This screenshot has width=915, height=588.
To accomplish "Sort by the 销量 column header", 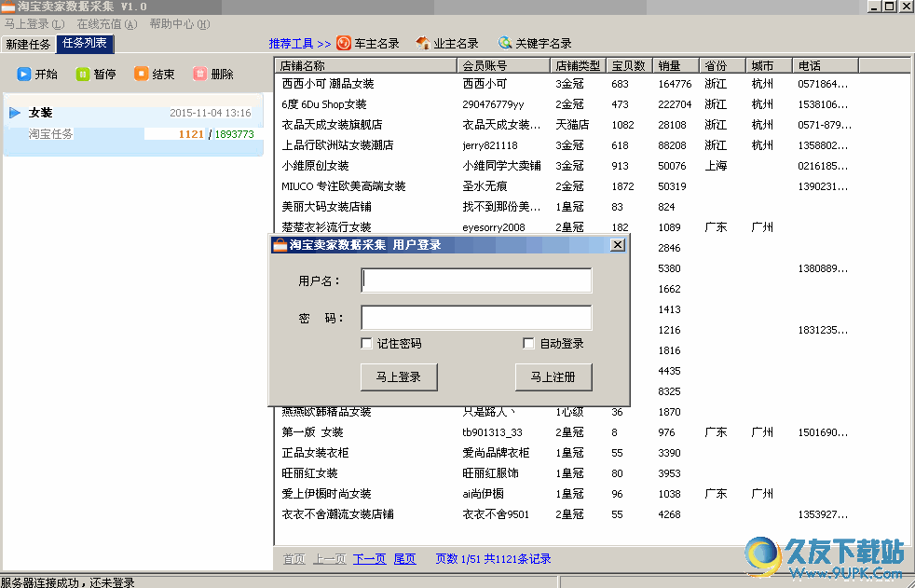I will click(676, 65).
